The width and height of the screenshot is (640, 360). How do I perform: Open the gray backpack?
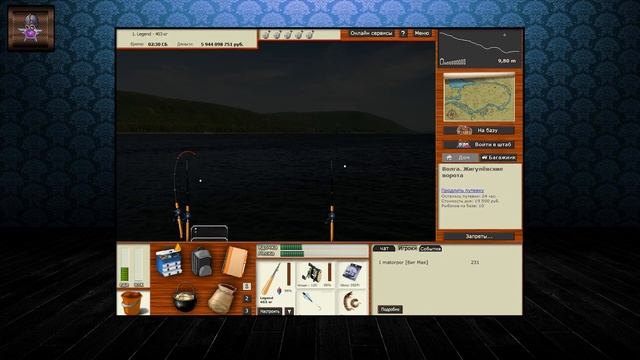tap(201, 262)
